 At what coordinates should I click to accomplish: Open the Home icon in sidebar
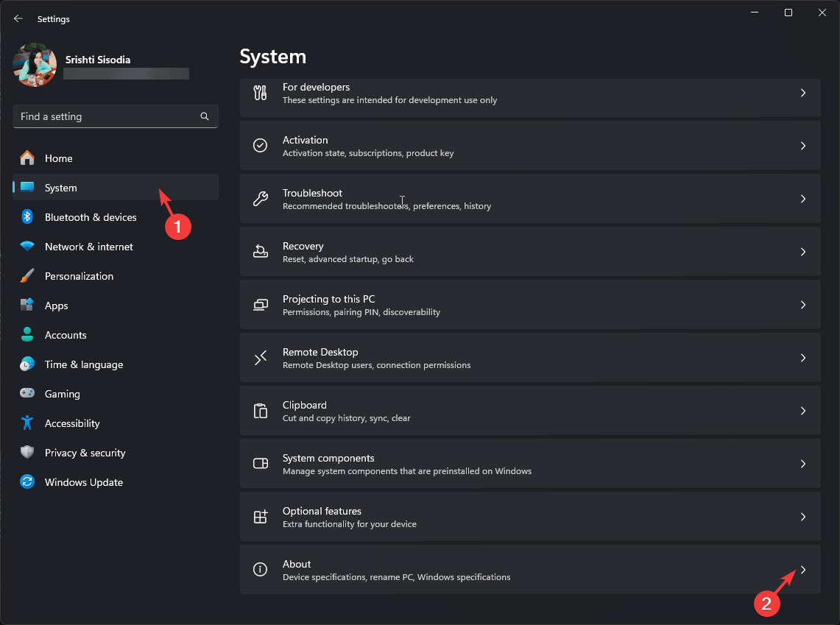(x=27, y=158)
